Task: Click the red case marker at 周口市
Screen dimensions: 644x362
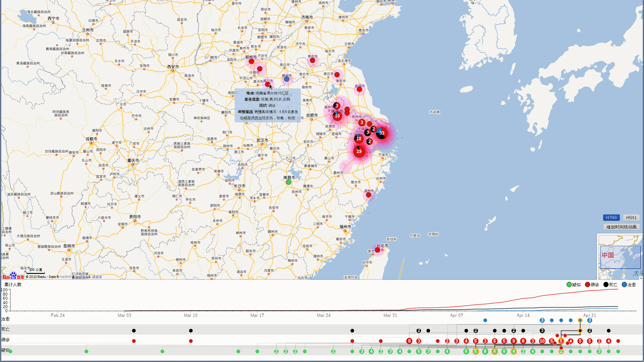Action: tap(267, 84)
